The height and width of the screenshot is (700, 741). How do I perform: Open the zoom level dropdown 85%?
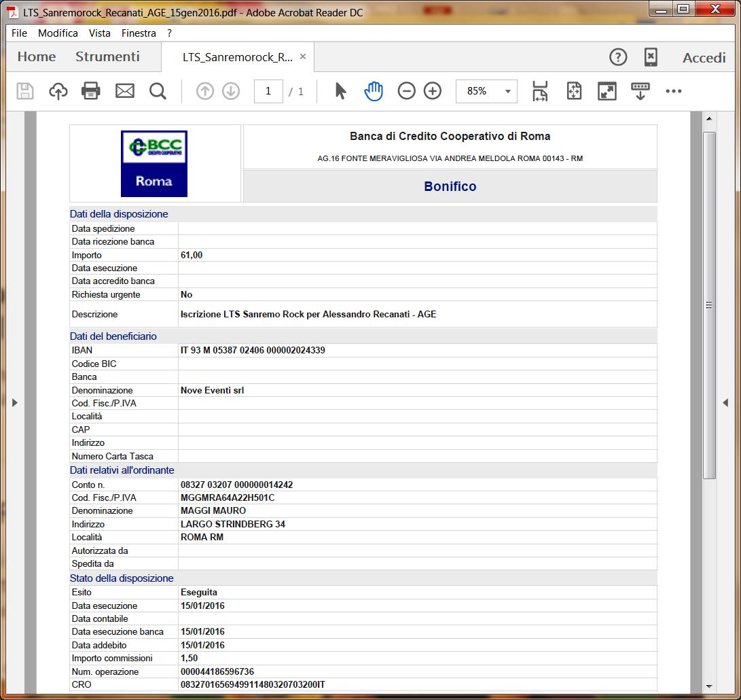[486, 91]
